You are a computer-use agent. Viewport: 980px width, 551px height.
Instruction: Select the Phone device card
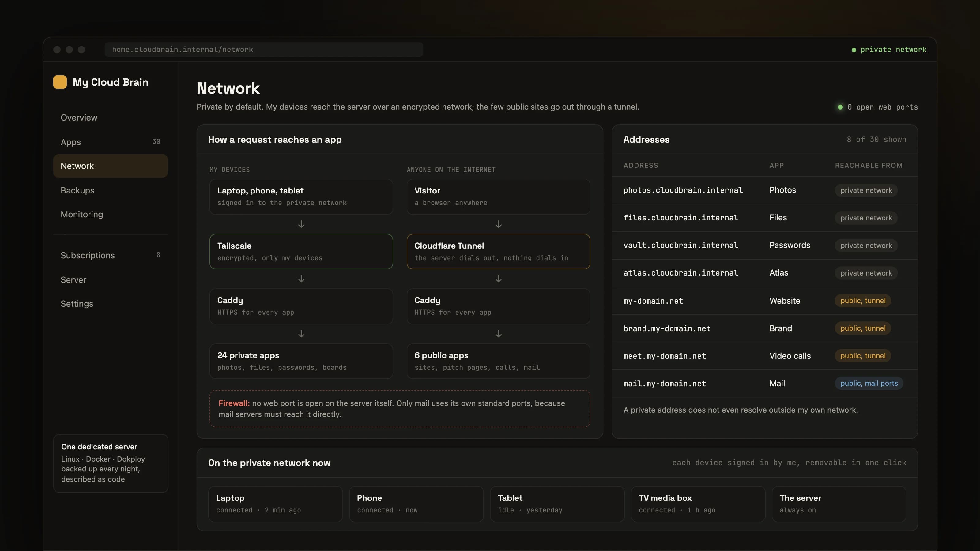tap(416, 504)
